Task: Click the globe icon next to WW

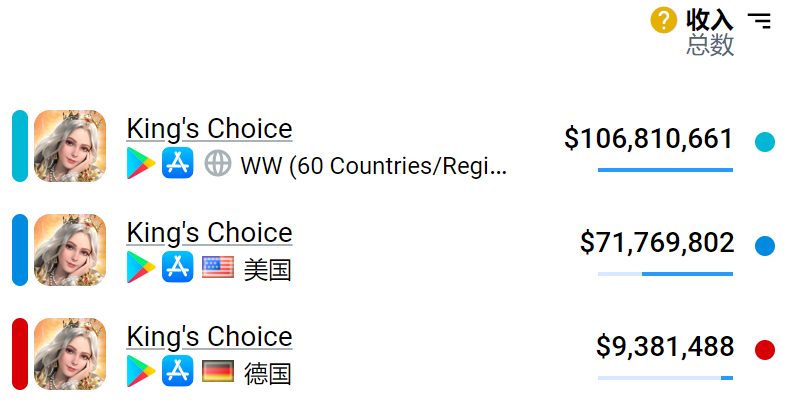Action: coord(218,163)
